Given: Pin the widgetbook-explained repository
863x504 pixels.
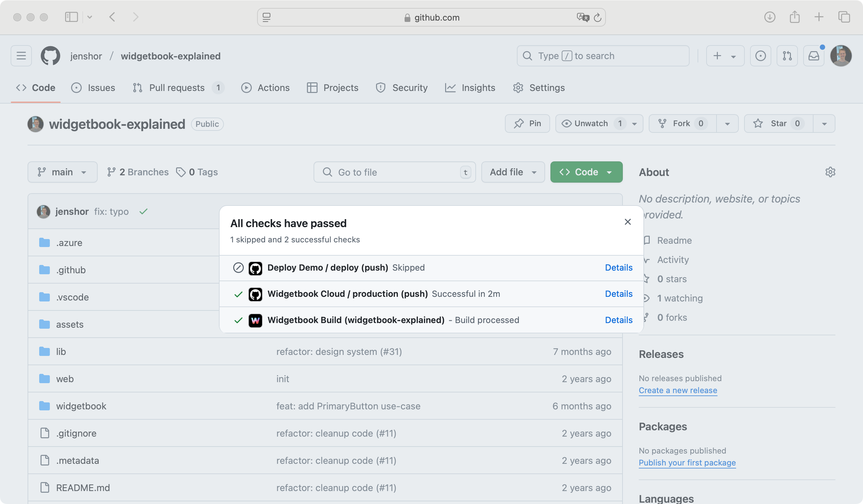Looking at the screenshot, I should click(527, 124).
